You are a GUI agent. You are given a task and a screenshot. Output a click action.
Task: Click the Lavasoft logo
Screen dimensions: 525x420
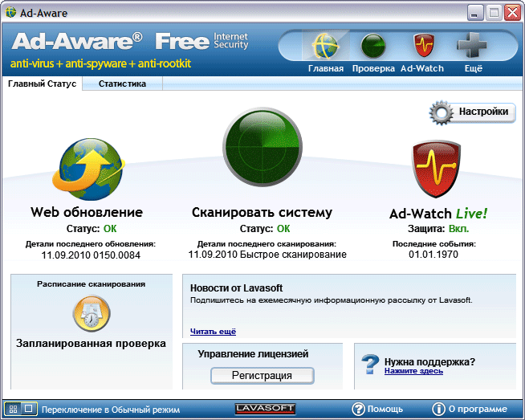point(265,409)
